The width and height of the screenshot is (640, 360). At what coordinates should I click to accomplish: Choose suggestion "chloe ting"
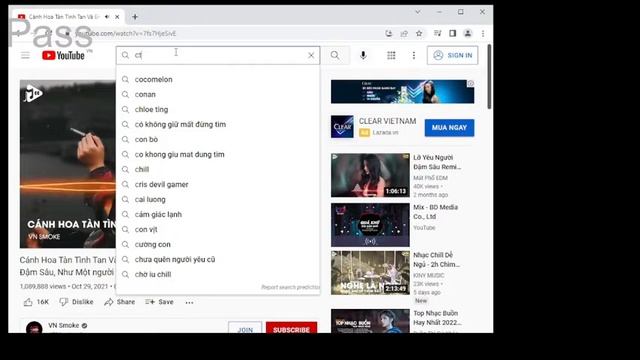click(218, 109)
